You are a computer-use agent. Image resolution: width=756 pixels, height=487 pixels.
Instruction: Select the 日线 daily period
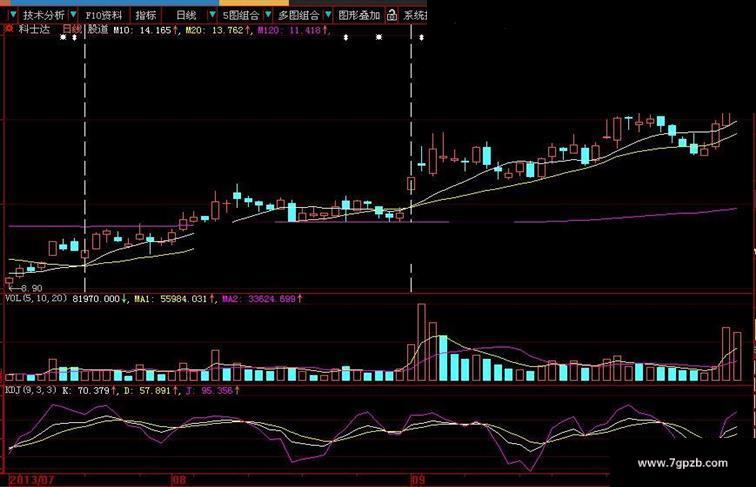coord(186,15)
